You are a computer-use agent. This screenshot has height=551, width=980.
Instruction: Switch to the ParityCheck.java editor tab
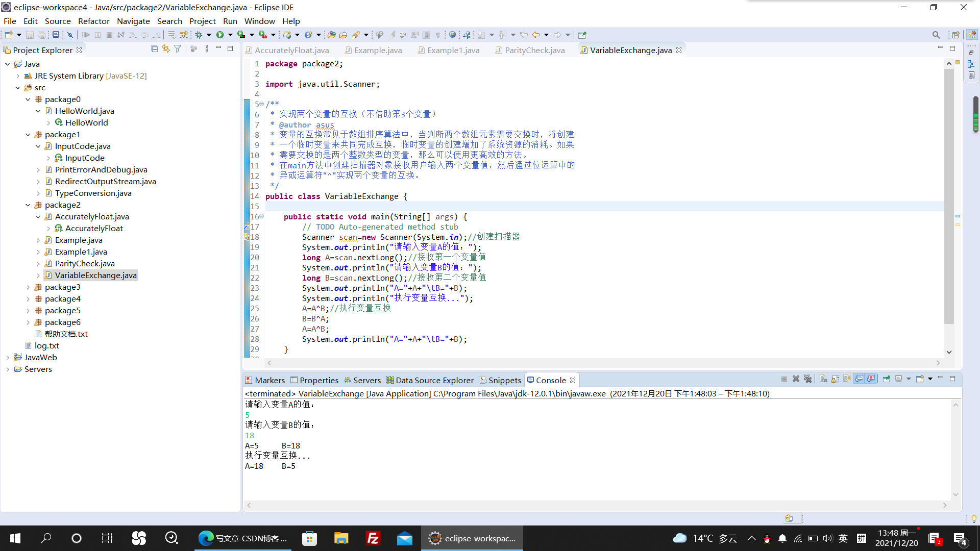click(x=534, y=50)
